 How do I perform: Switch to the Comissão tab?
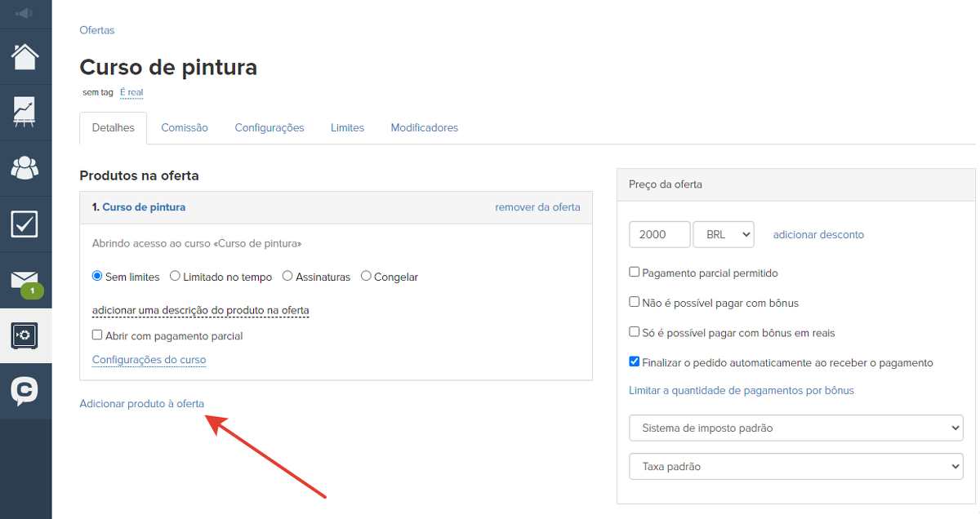pyautogui.click(x=185, y=128)
